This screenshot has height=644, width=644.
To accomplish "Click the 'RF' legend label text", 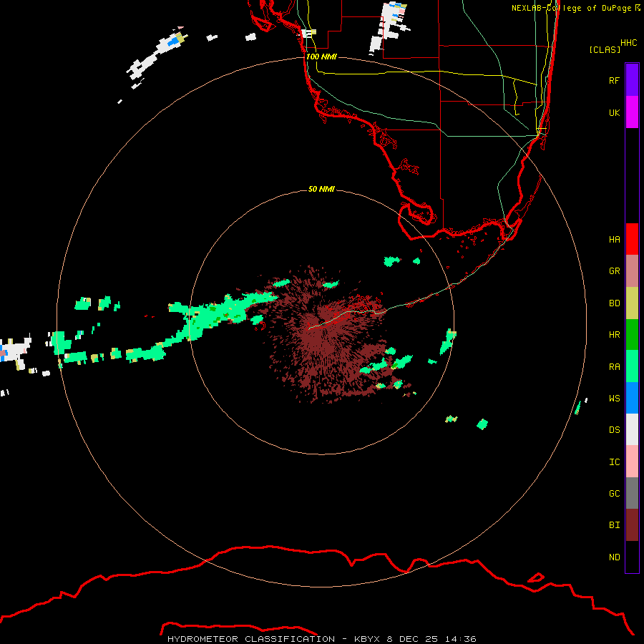I will click(614, 80).
